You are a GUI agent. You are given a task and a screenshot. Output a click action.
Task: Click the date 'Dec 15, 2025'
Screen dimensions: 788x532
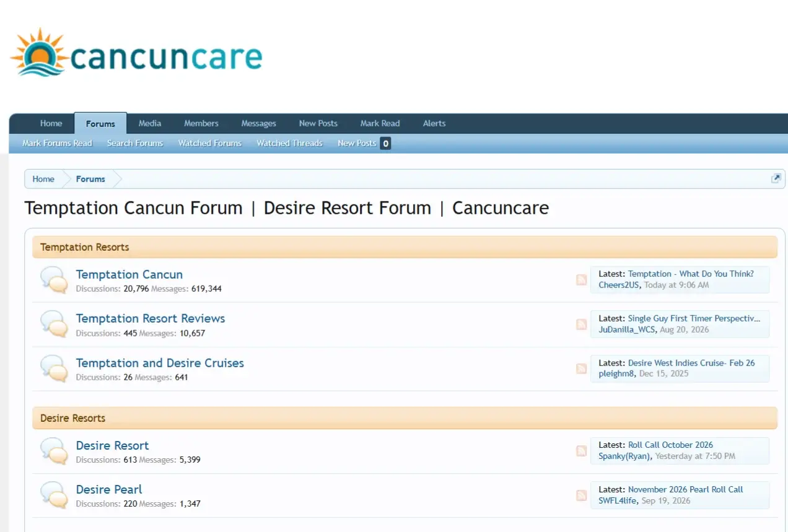click(x=663, y=374)
